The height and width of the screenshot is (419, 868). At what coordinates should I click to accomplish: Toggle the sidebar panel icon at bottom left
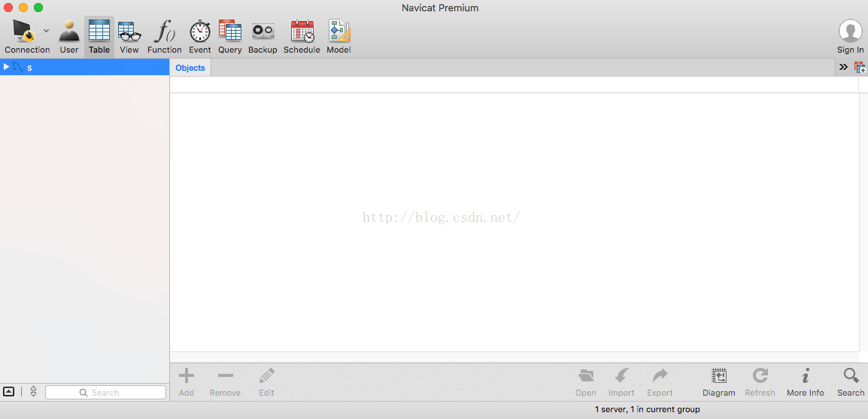pyautogui.click(x=8, y=392)
